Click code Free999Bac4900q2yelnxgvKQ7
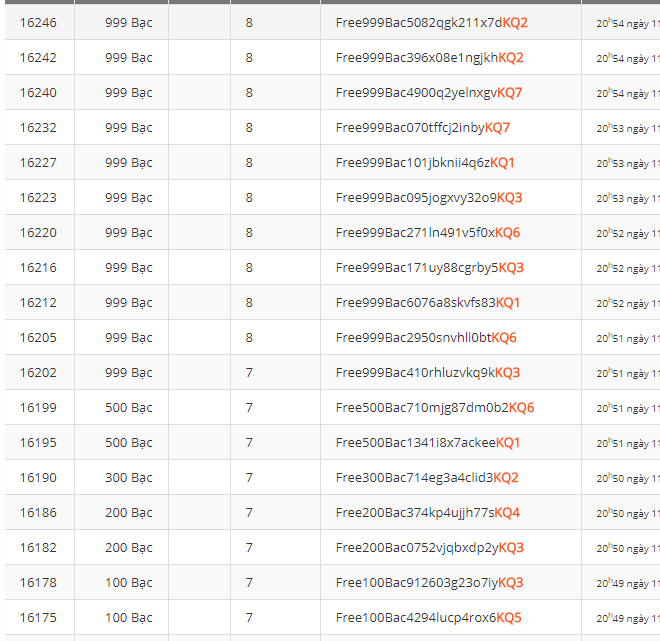This screenshot has height=641, width=660. coord(429,92)
